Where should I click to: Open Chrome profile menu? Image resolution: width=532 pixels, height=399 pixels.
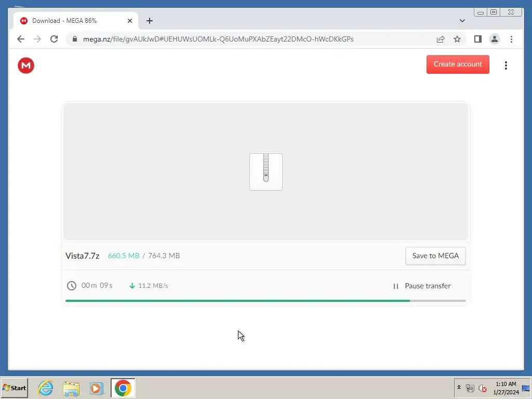[495, 39]
